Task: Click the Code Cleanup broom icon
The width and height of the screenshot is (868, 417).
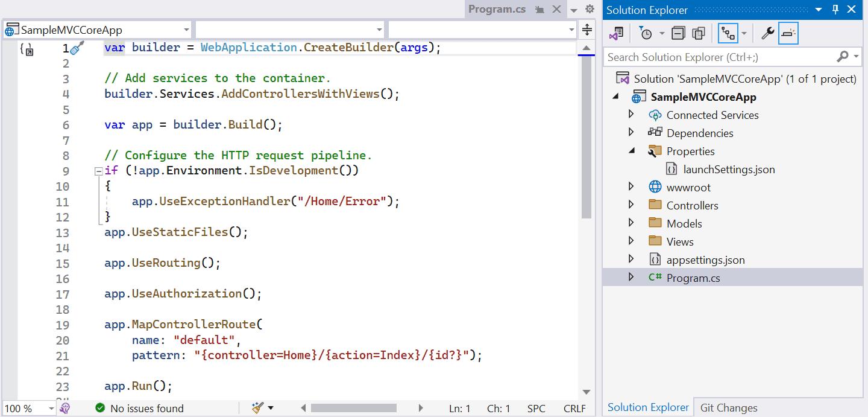Action: 258,408
